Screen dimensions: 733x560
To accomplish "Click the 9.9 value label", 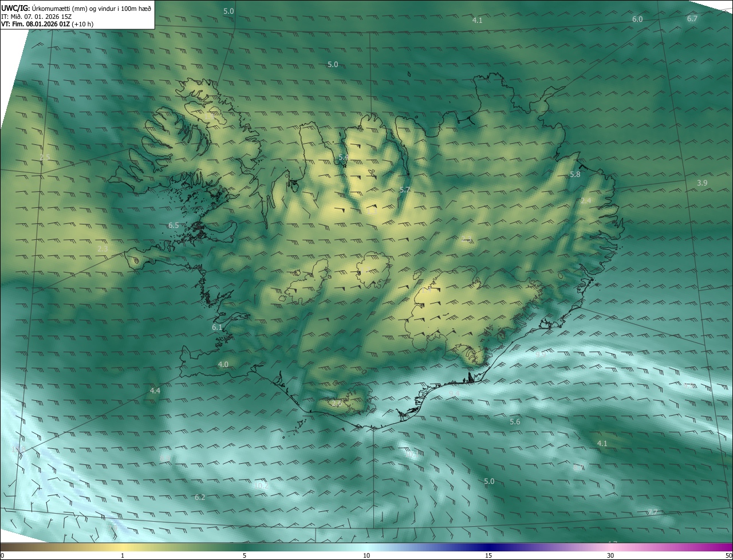I will (541, 354).
